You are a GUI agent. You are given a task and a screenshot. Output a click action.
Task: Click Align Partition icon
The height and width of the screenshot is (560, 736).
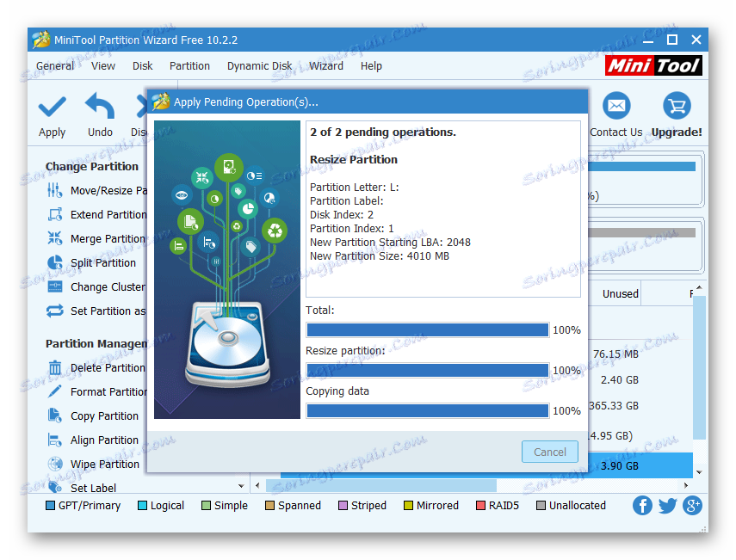[x=55, y=440]
